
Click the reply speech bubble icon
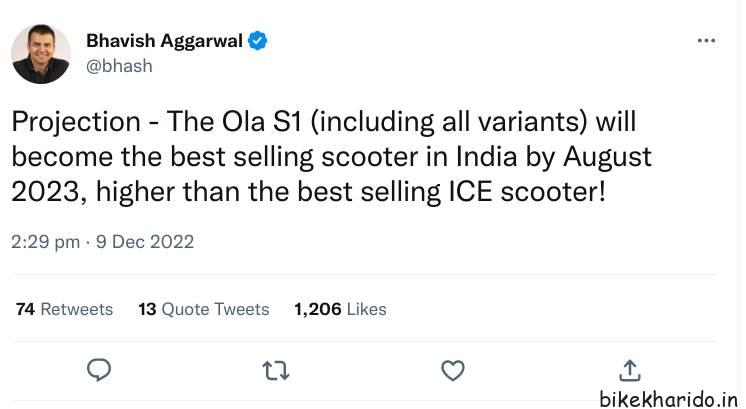(99, 370)
